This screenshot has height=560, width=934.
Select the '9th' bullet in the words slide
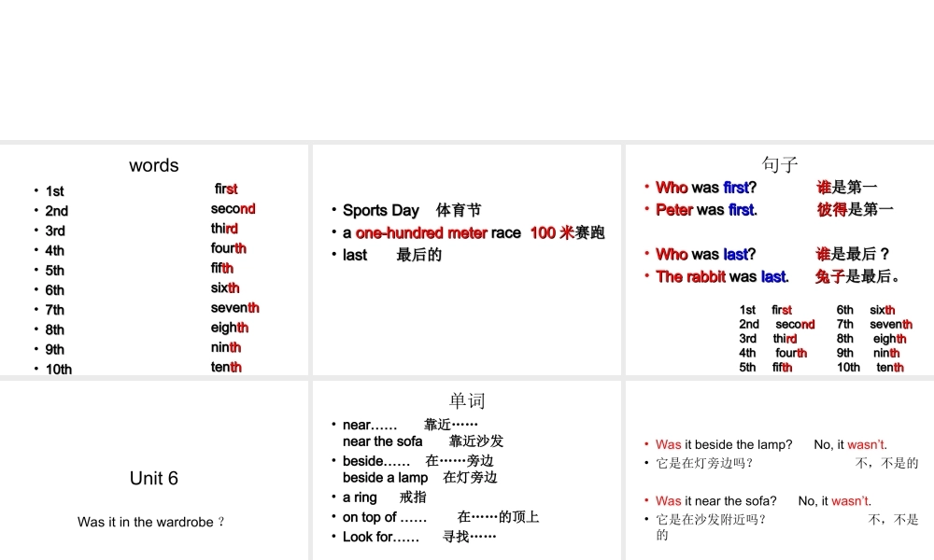point(55,349)
